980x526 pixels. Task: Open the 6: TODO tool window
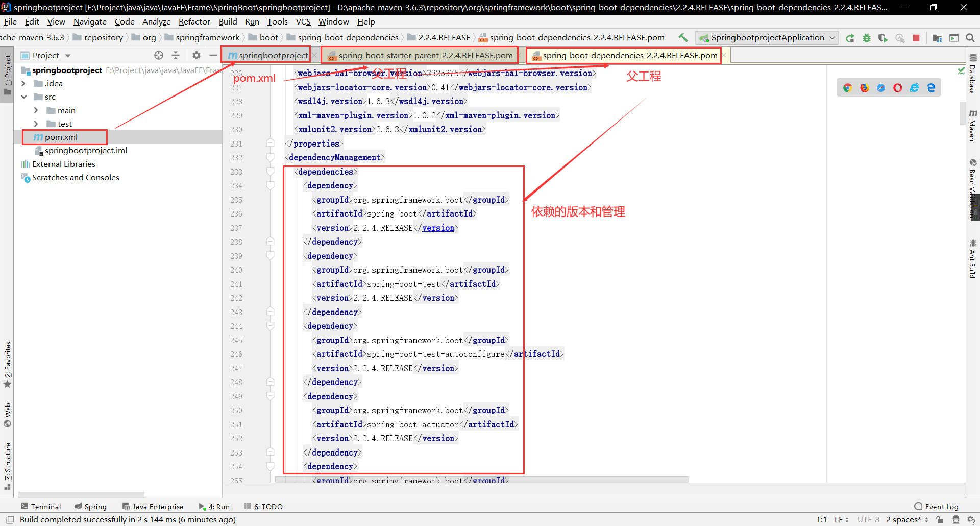(x=263, y=507)
